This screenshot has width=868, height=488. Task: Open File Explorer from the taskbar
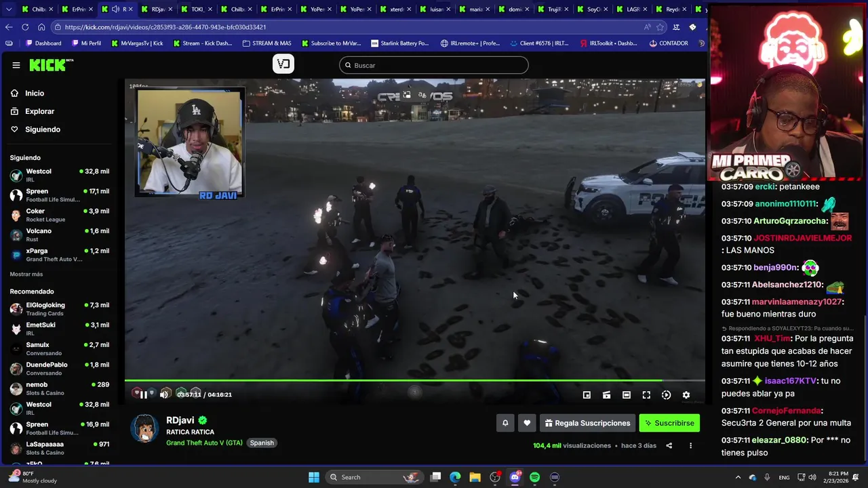475,477
